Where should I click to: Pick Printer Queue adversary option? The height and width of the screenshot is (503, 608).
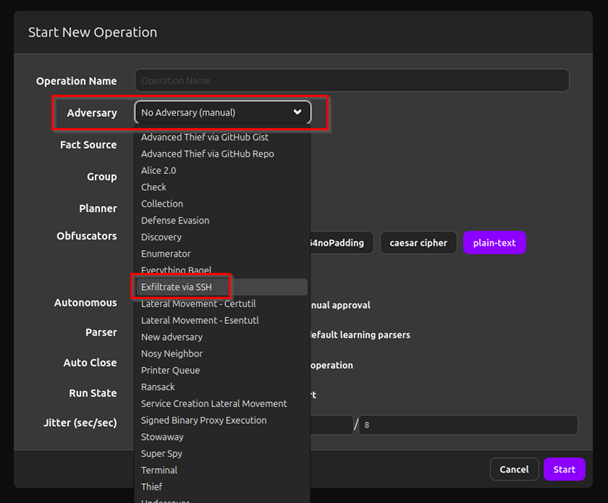click(x=222, y=370)
